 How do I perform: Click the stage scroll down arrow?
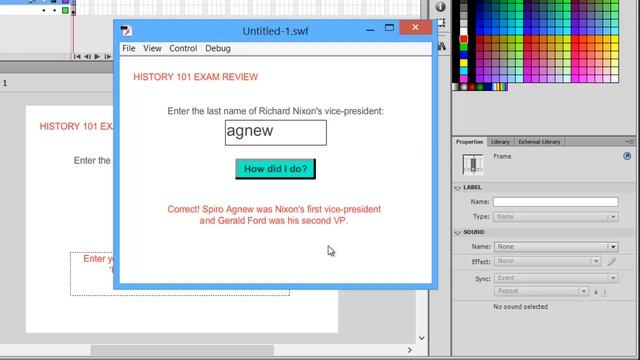coord(422,338)
